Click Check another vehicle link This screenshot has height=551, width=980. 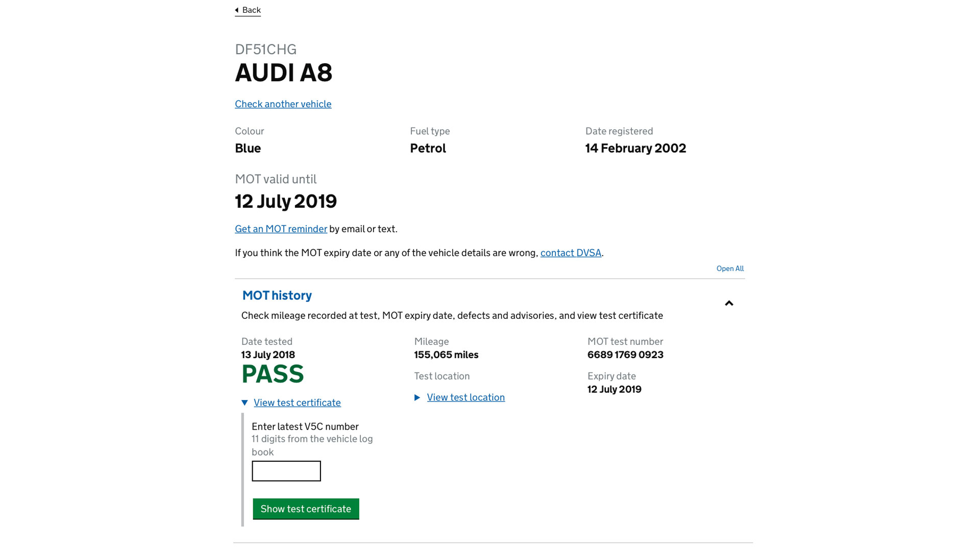(x=283, y=104)
